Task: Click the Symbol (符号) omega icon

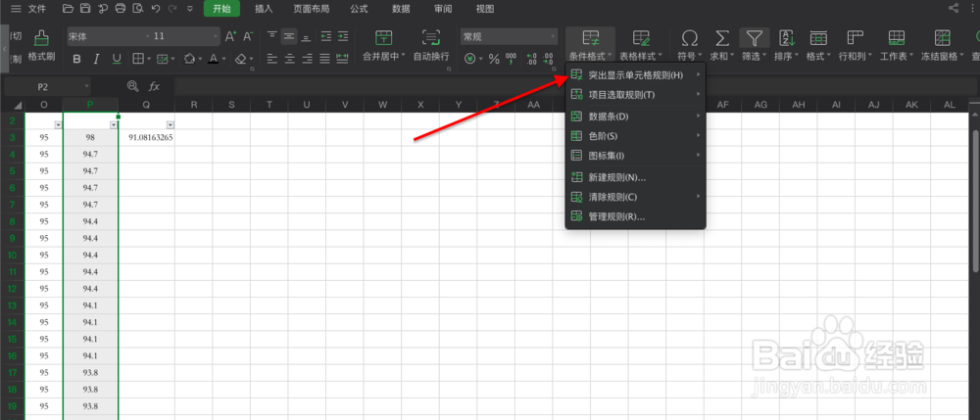Action: [689, 38]
